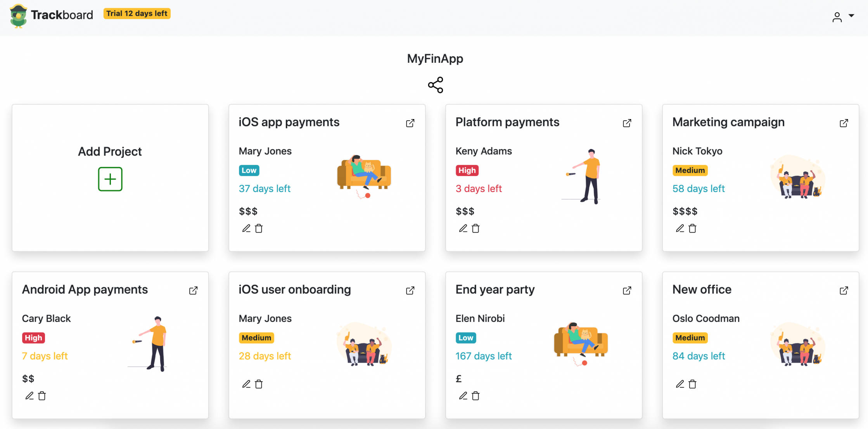Click the Trial 12 days left badge
Viewport: 868px width, 429px height.
pyautogui.click(x=137, y=14)
